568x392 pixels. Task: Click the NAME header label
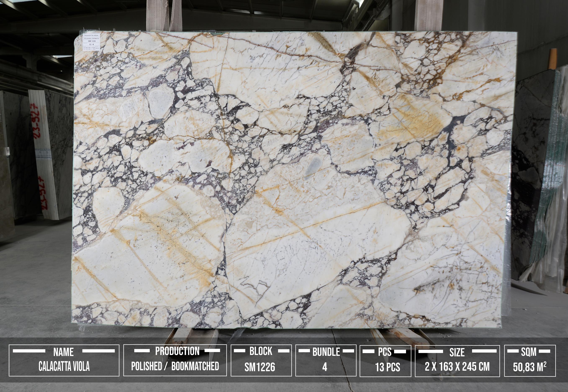63,352
